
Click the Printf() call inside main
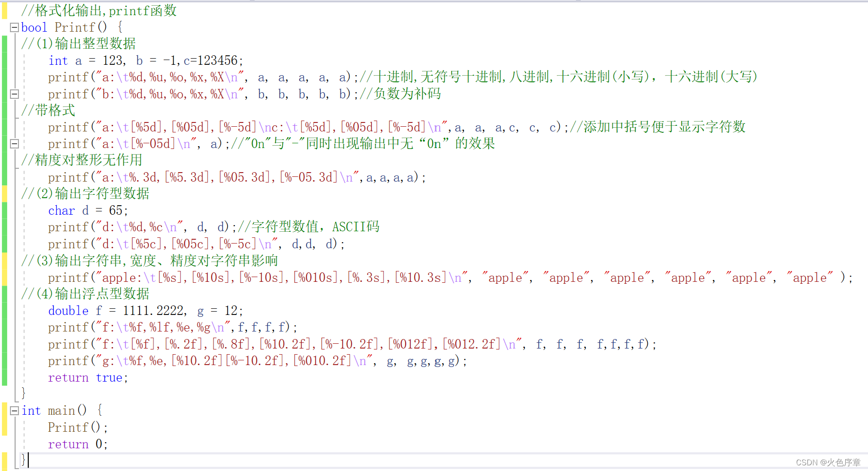[x=76, y=427]
